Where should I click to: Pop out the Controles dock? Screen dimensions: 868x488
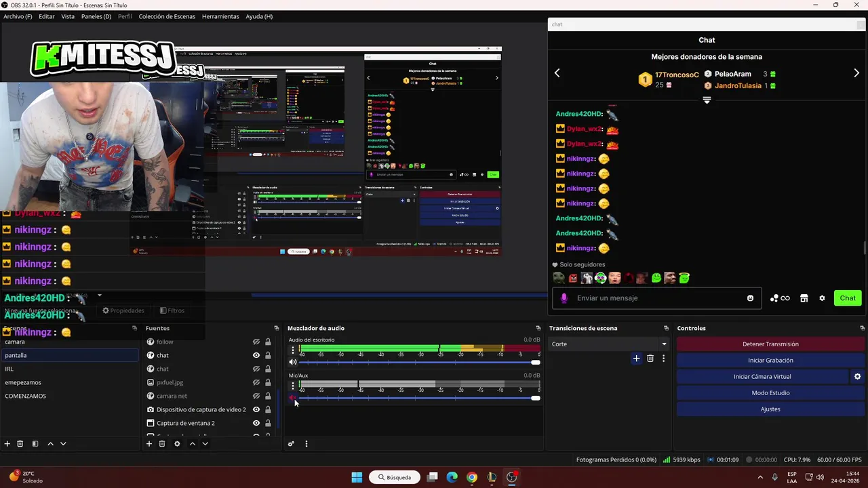click(863, 328)
